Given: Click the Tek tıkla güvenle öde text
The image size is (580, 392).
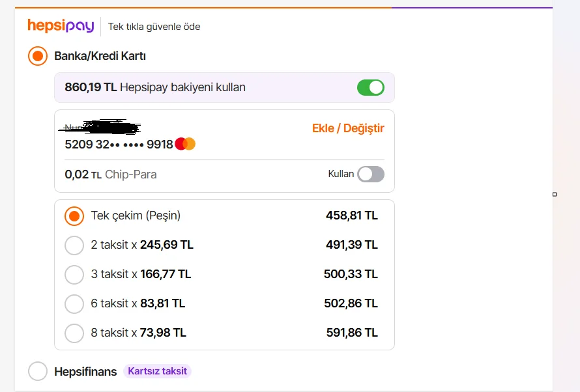Looking at the screenshot, I should coord(154,27).
